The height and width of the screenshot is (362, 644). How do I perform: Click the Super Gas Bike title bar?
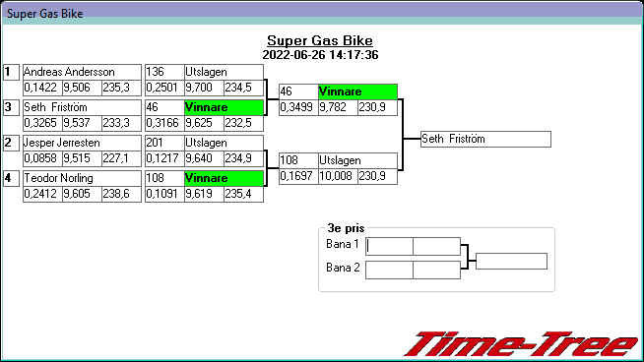322,13
